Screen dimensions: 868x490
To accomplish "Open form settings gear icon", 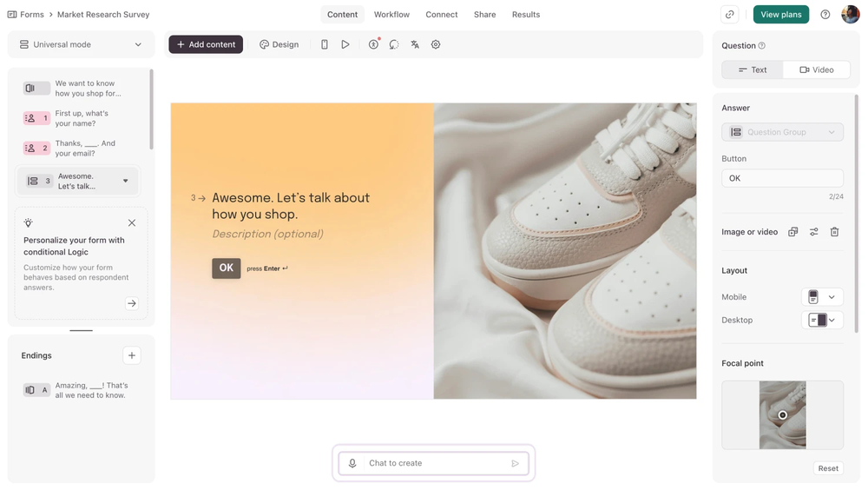I will click(436, 44).
